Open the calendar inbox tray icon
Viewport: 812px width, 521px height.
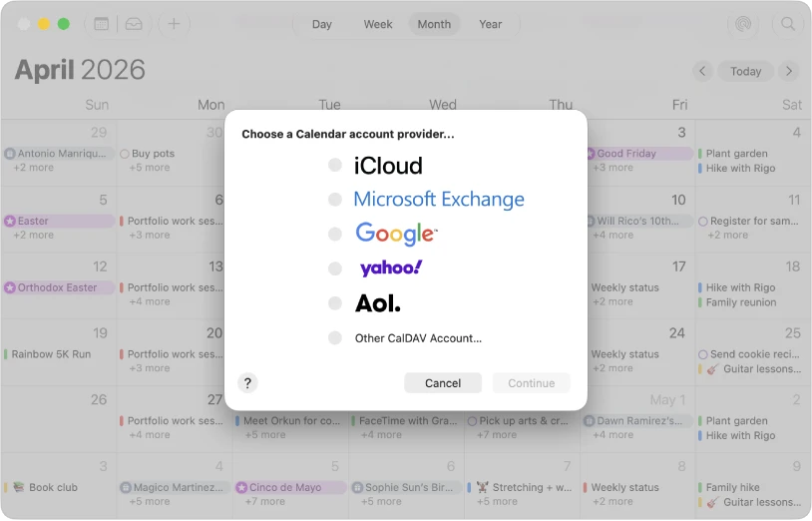(x=134, y=24)
